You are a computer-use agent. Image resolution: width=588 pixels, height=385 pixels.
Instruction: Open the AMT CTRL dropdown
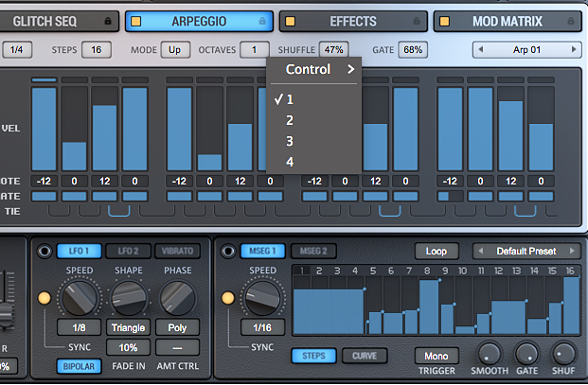pyautogui.click(x=177, y=347)
